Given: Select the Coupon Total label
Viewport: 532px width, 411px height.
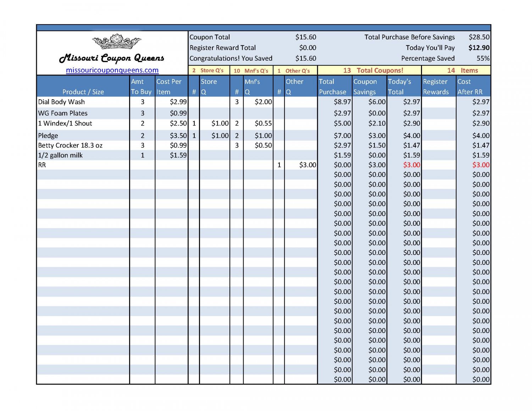Looking at the screenshot, I should 210,37.
